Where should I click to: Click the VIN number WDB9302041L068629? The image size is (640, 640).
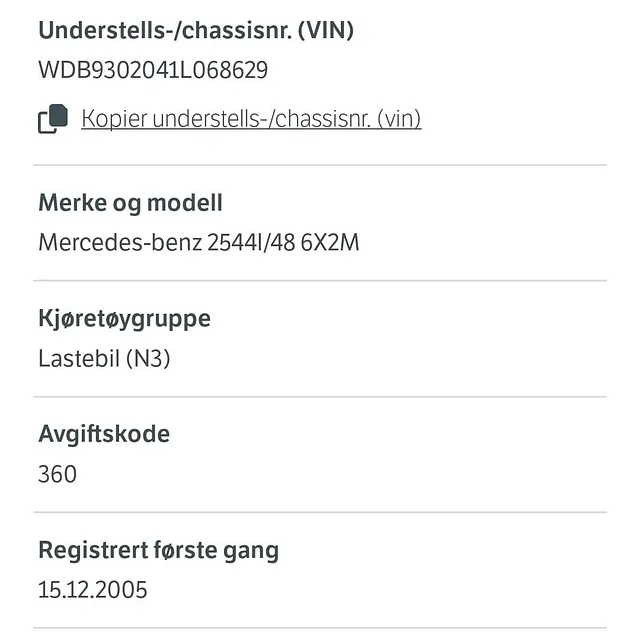pyautogui.click(x=153, y=70)
